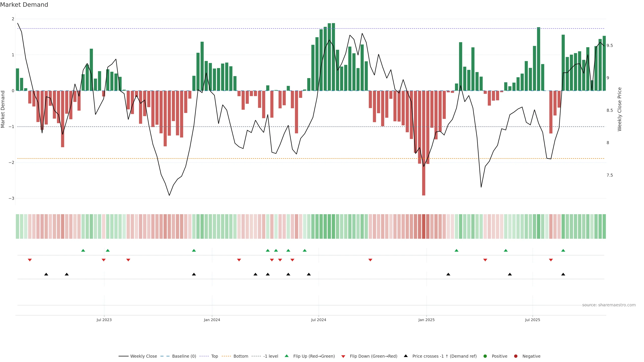Click last black Price crosses marker

(x=563, y=274)
